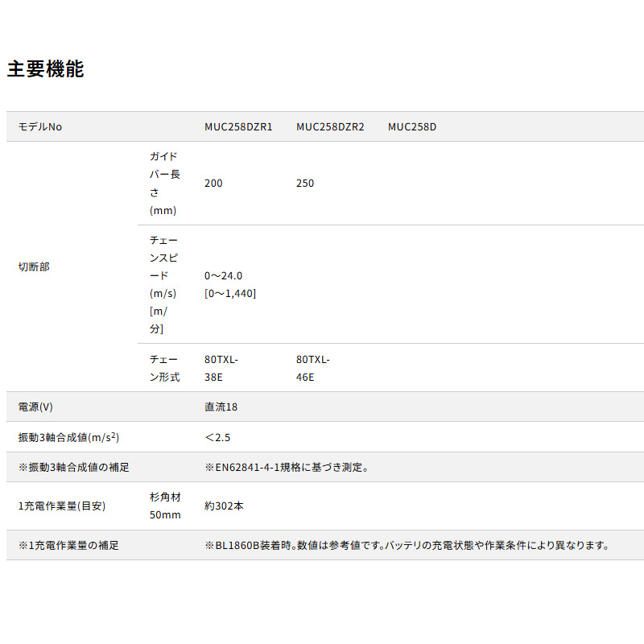Screen dimensions: 644x644
Task: Click the 約302本 value
Action: click(225, 506)
